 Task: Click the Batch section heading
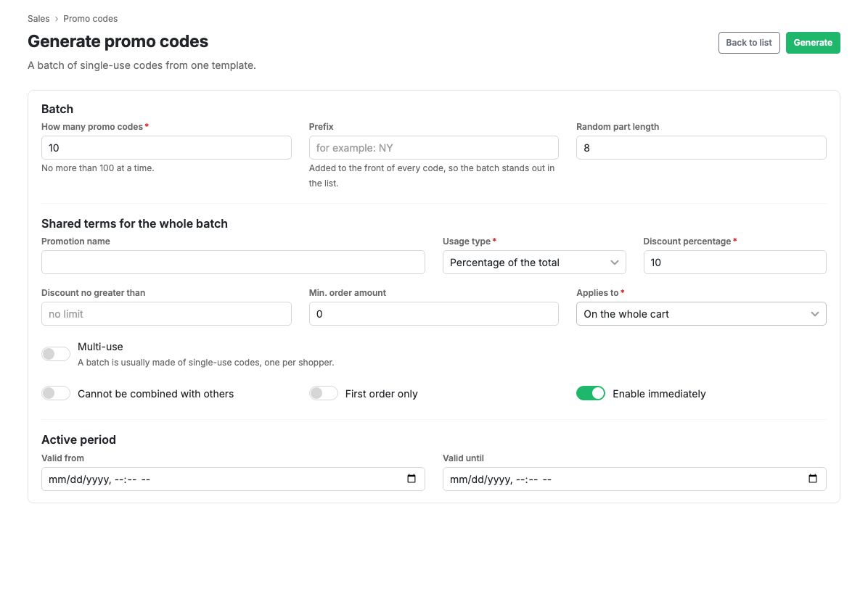[57, 109]
